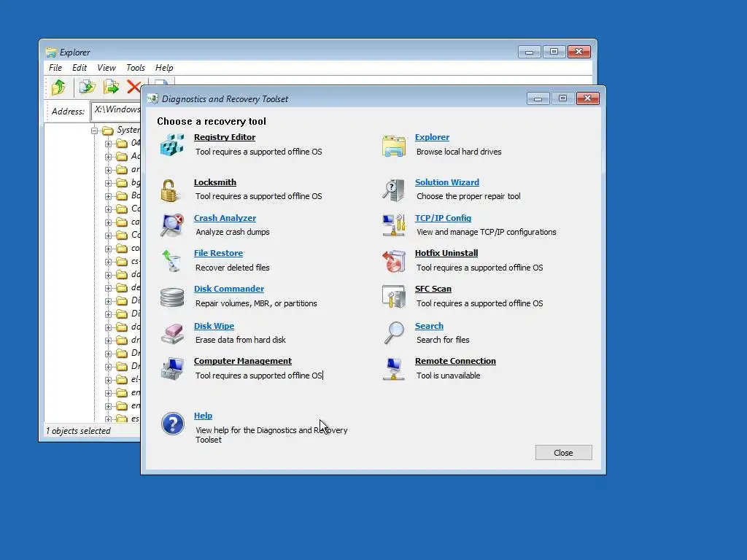Image resolution: width=747 pixels, height=560 pixels.
Task: Open the Explorer link in toolset
Action: pyautogui.click(x=432, y=137)
